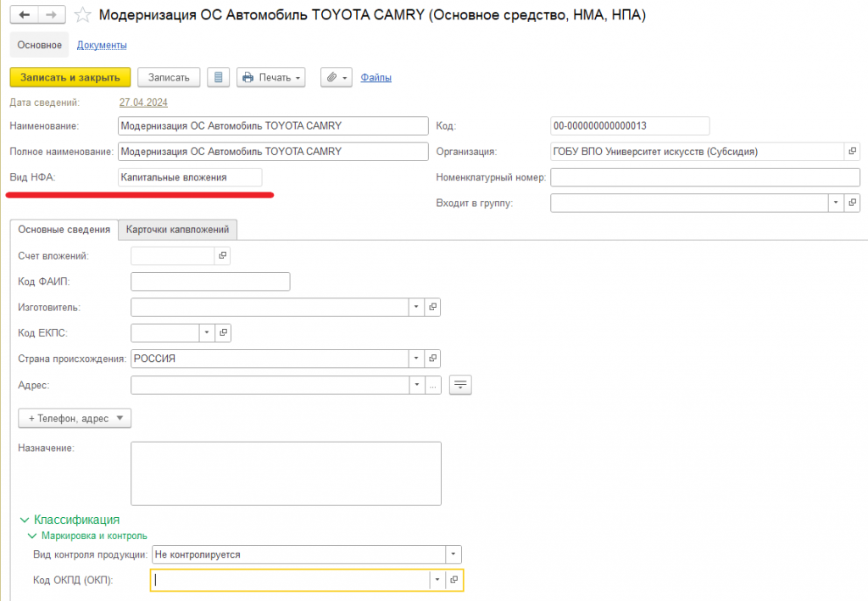Click the Код ФАИП input field

click(x=210, y=281)
